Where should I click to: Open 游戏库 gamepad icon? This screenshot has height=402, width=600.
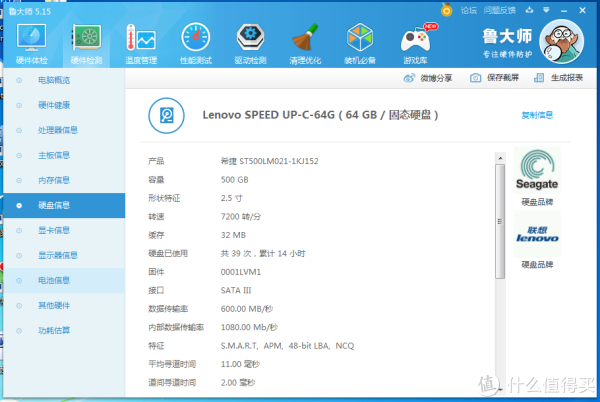(415, 44)
